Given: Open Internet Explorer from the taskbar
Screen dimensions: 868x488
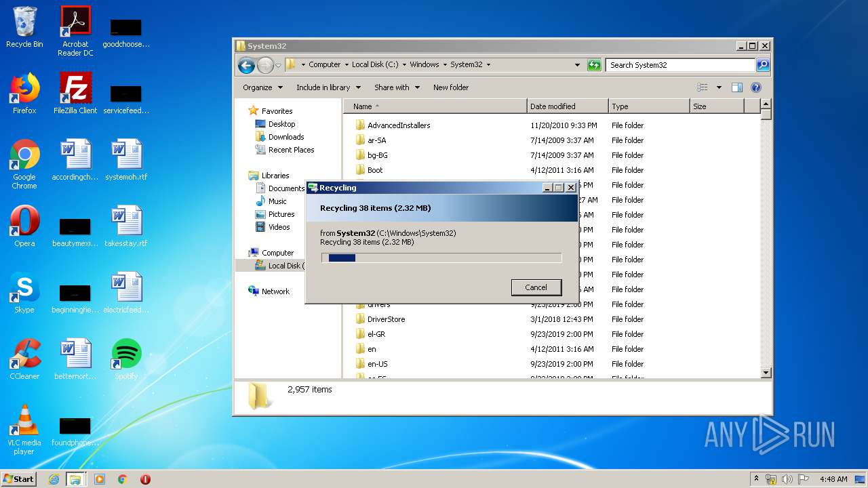Looking at the screenshot, I should click(54, 479).
